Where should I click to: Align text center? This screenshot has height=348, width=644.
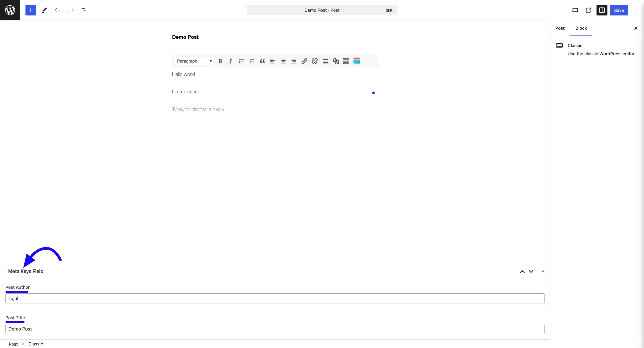(x=283, y=61)
